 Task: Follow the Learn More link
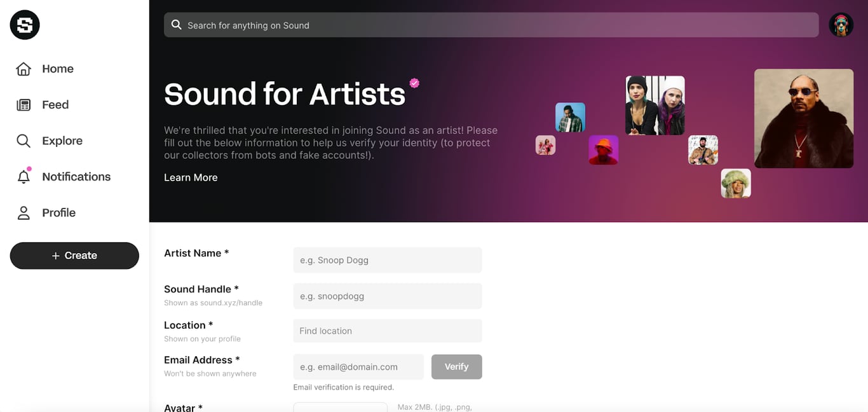(x=191, y=177)
